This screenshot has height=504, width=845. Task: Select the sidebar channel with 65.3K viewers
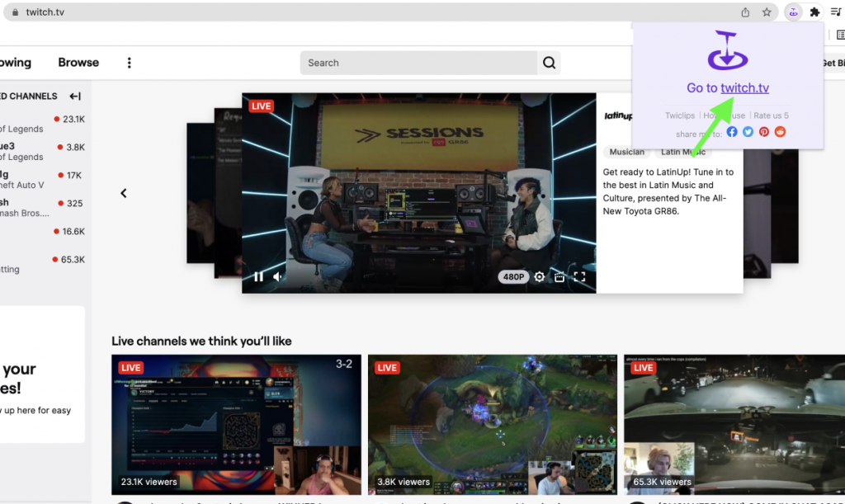pyautogui.click(x=43, y=264)
